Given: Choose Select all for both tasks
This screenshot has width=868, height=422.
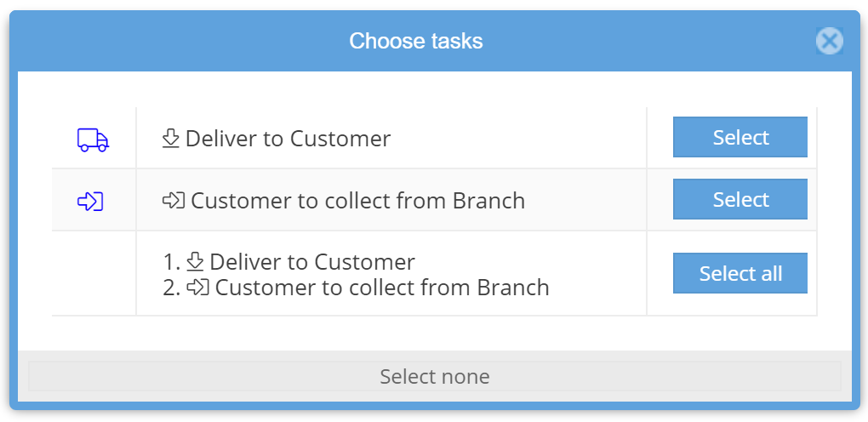Looking at the screenshot, I should (740, 274).
